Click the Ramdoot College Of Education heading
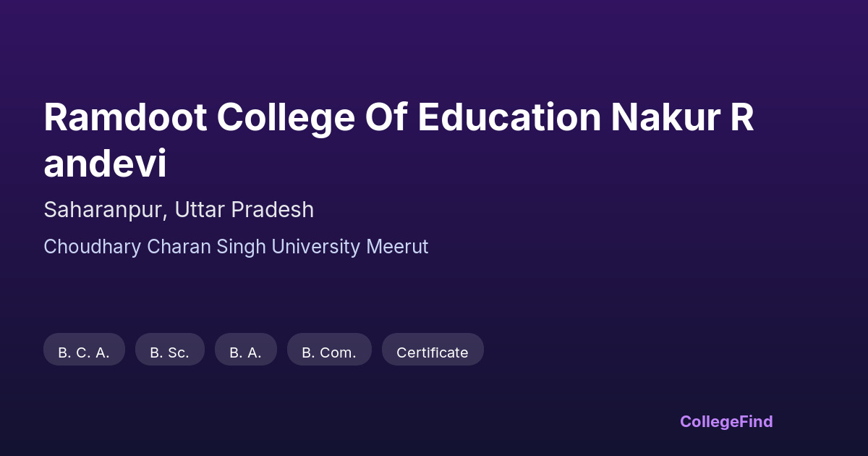The image size is (868, 456). (x=398, y=118)
